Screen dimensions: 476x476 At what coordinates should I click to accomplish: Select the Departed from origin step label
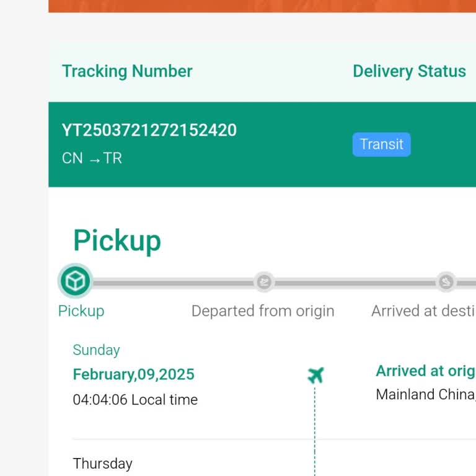[263, 311]
